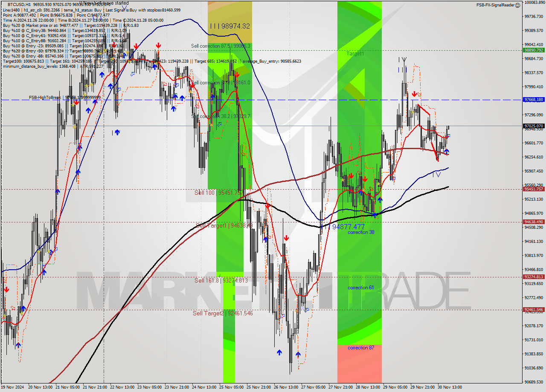Click the 'Sell Target1 | 94638.49' label

tap(224, 225)
